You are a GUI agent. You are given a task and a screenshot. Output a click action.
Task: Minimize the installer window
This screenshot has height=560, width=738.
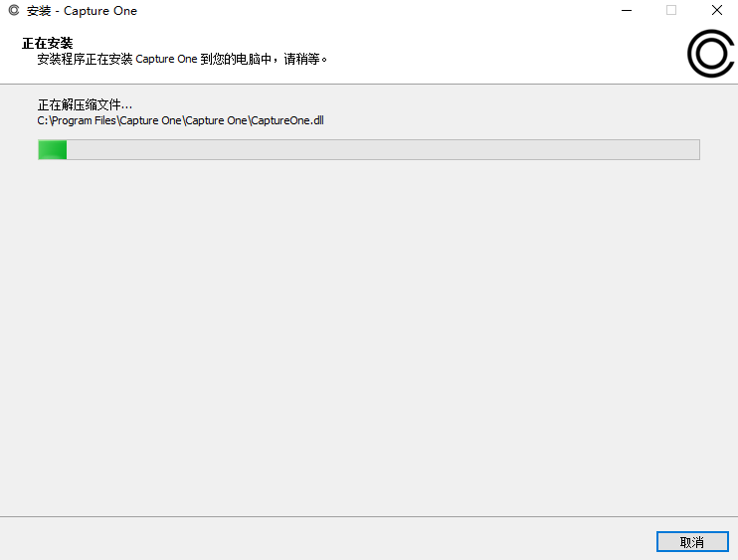(627, 10)
